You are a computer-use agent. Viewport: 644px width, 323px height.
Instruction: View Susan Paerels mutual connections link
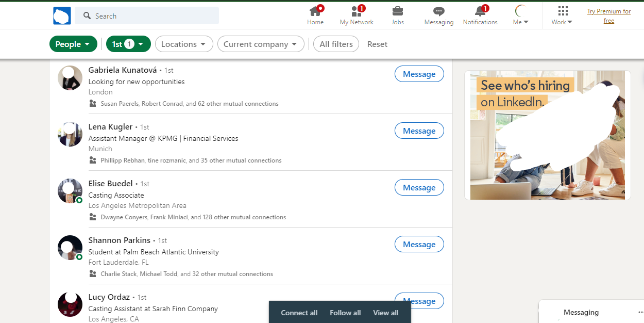(190, 104)
